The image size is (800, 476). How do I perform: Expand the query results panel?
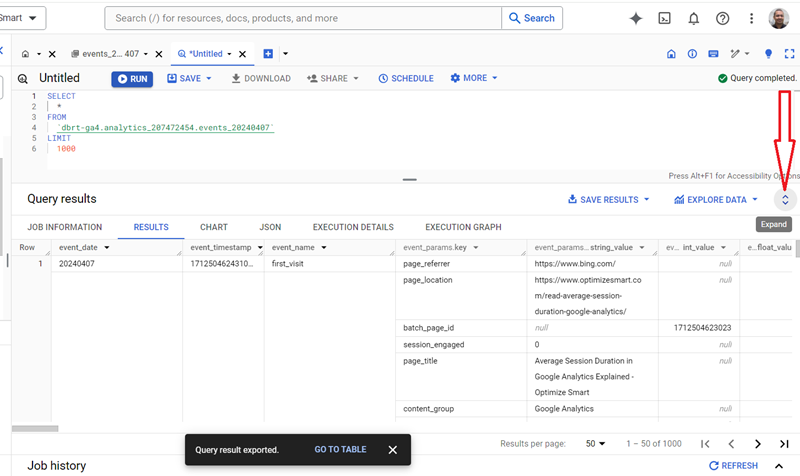tap(785, 200)
